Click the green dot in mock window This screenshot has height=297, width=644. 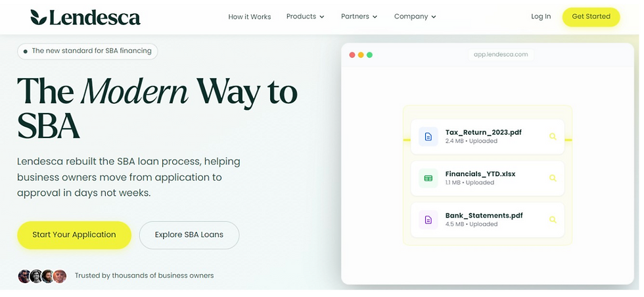coord(369,55)
